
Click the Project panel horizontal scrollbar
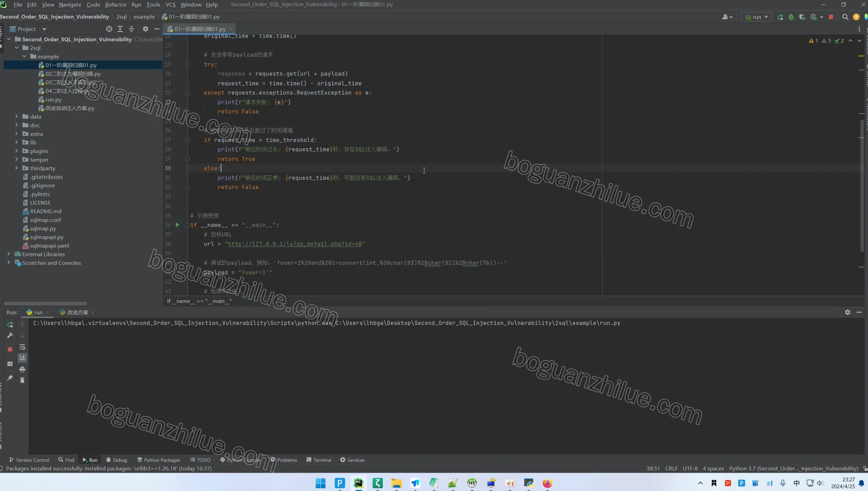(x=45, y=304)
